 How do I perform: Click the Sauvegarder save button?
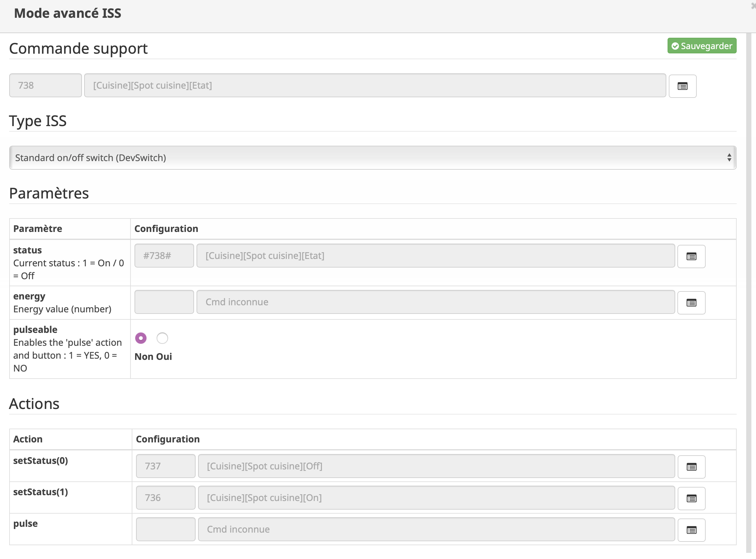(702, 46)
